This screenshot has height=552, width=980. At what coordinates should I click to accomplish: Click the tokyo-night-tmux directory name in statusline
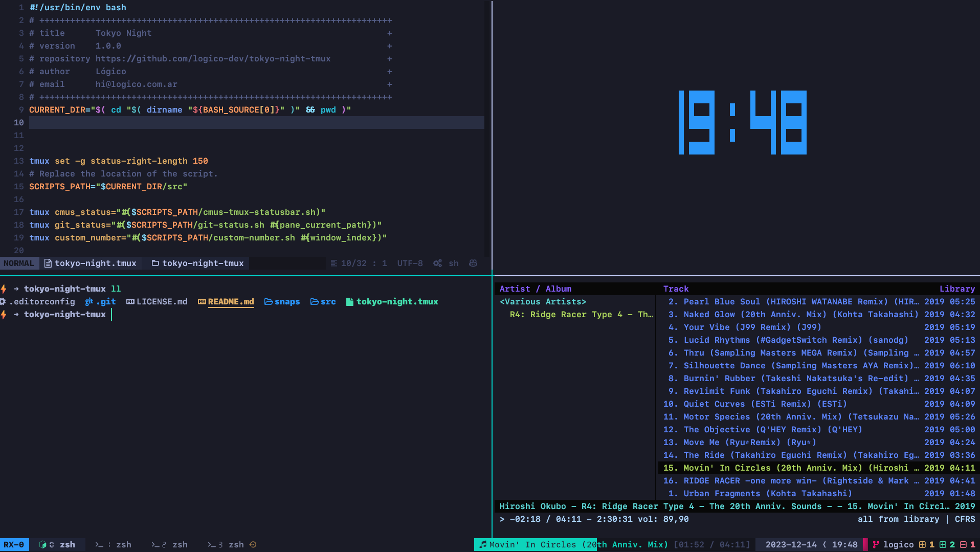(203, 263)
